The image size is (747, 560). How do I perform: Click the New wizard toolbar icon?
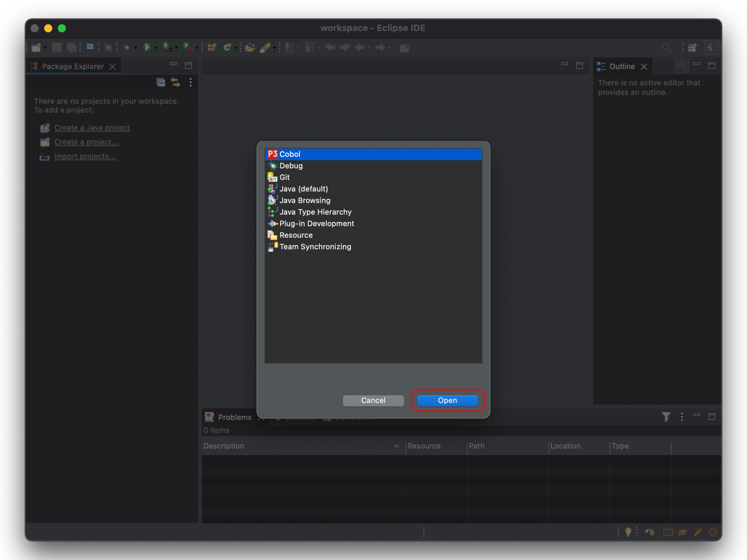[x=36, y=48]
